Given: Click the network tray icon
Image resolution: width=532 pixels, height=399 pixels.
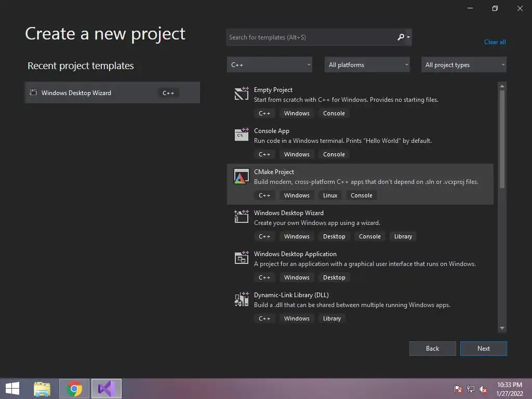Looking at the screenshot, I should click(471, 389).
